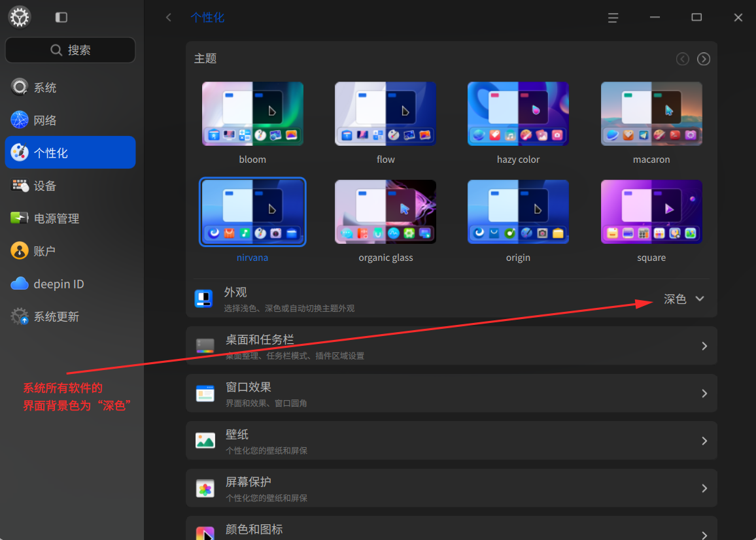Image resolution: width=756 pixels, height=540 pixels.
Task: Click the 系统更新 gear icon
Action: [x=20, y=316]
